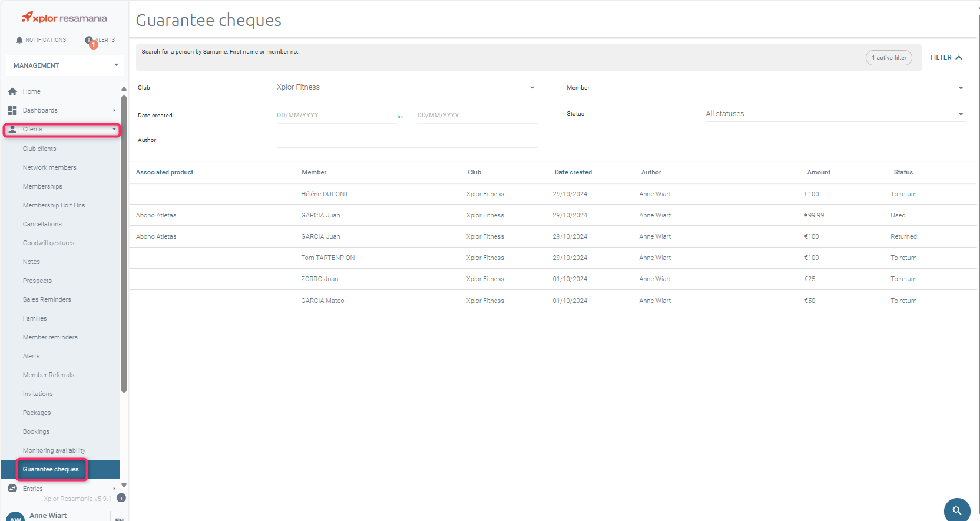980x521 pixels.
Task: Click the Status column header
Action: (903, 172)
